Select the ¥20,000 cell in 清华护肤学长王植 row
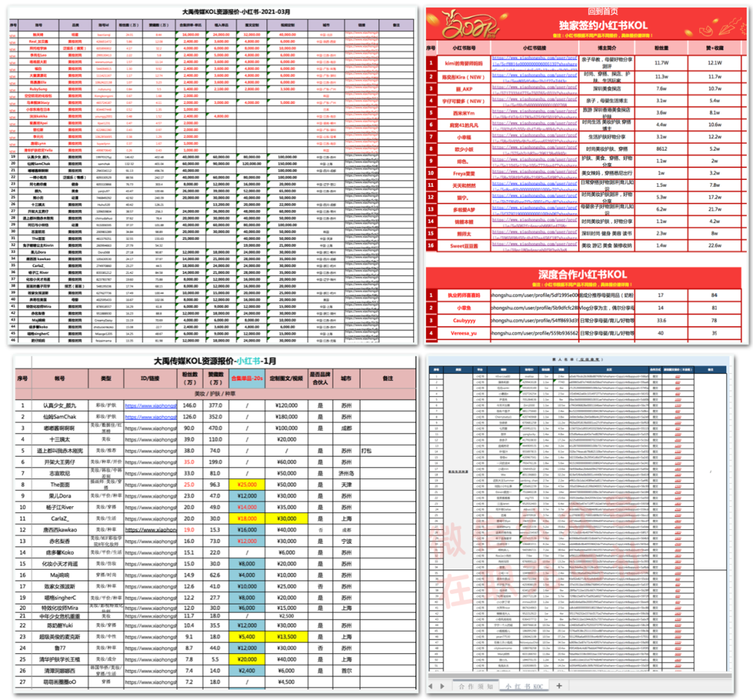The height and width of the screenshot is (700, 753). (x=247, y=659)
